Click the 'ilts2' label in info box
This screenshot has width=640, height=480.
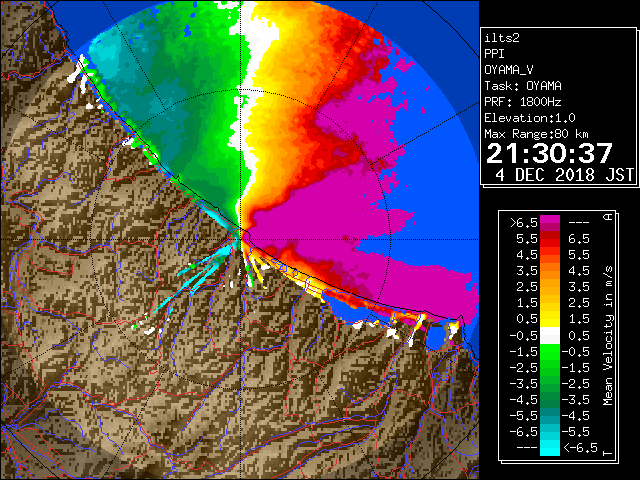[x=502, y=38]
